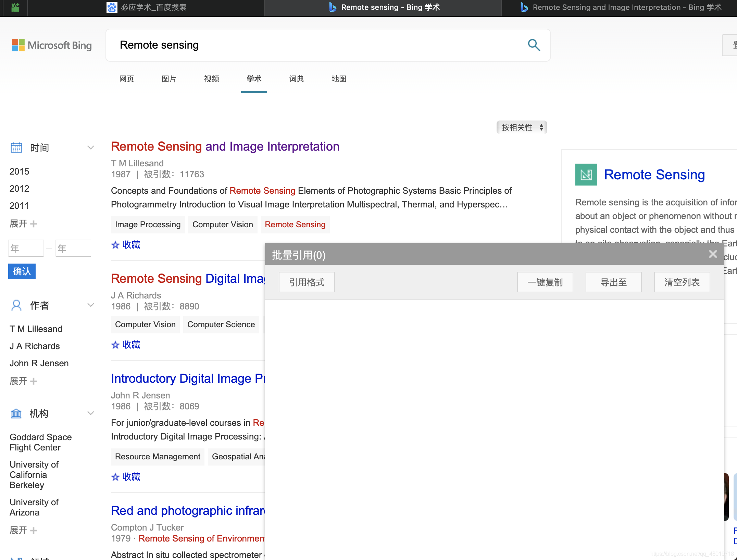Switch to the 图片 tab
Image resolution: width=737 pixels, height=560 pixels.
pos(169,79)
